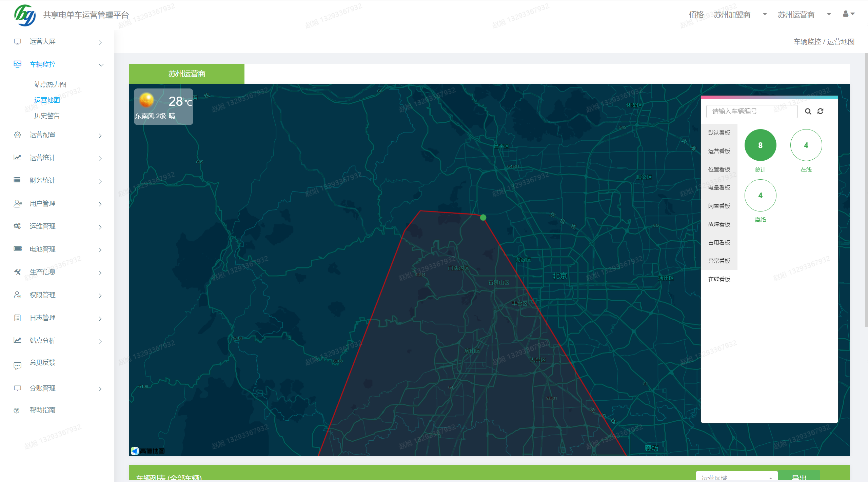Click the page vertical scrollbar

pos(866,190)
